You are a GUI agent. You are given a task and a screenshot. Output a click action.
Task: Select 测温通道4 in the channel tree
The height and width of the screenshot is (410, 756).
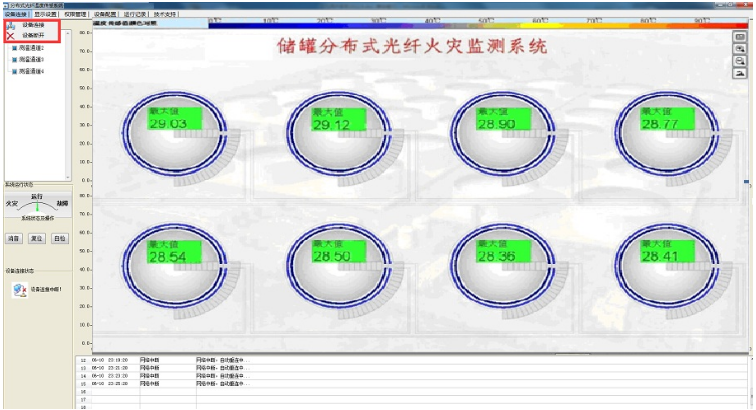pos(34,71)
